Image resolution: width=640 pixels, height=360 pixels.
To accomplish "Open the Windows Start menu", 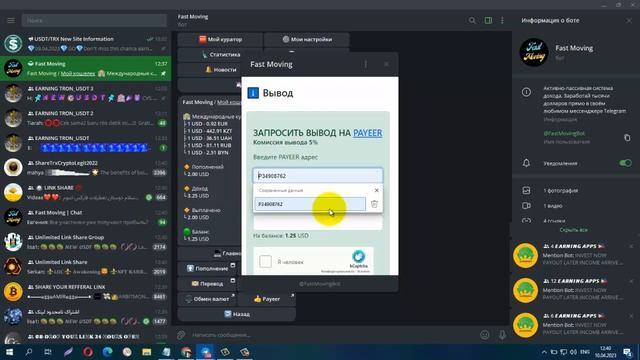I will click(9, 352).
